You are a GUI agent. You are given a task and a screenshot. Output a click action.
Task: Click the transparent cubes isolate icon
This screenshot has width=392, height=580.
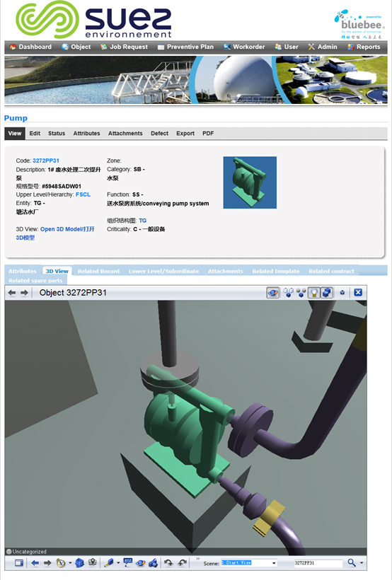(289, 293)
